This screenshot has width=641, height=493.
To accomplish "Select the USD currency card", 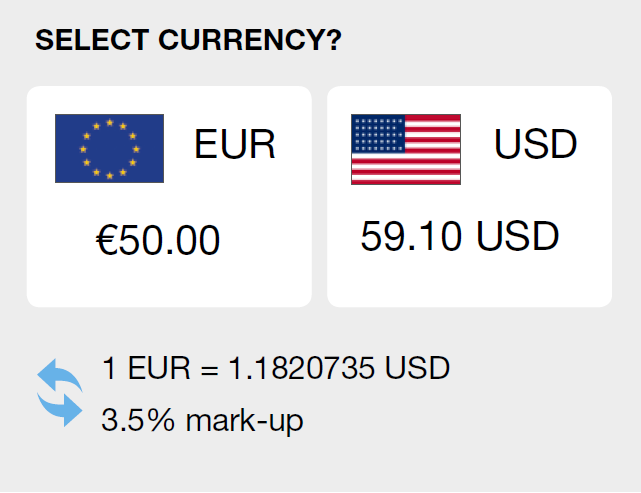I will tap(469, 197).
